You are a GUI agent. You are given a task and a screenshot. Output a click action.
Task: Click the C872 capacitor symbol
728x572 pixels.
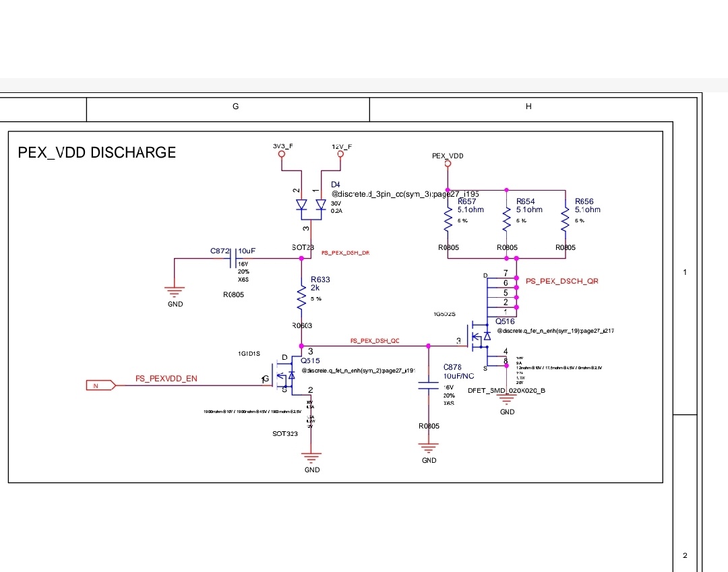(x=233, y=259)
